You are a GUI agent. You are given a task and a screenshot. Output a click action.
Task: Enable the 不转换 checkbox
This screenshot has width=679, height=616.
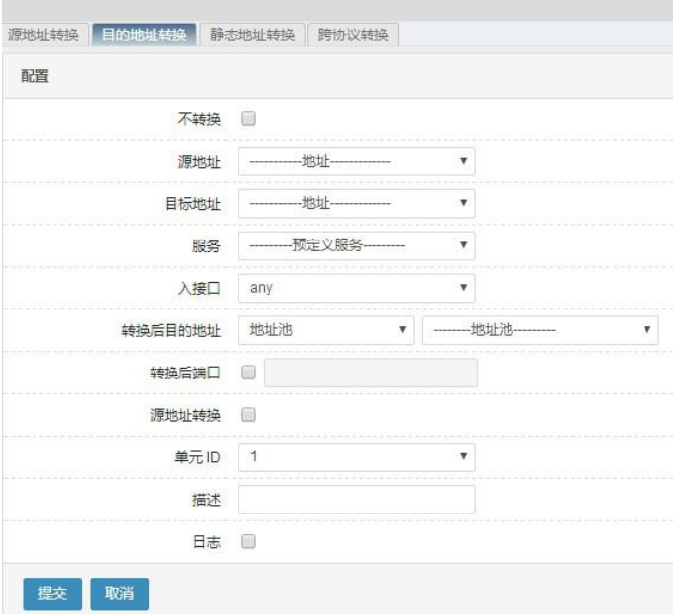(248, 118)
